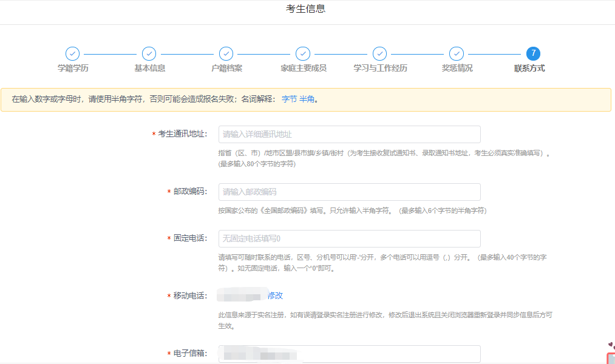Select the 固定电话 landline input box

349,238
